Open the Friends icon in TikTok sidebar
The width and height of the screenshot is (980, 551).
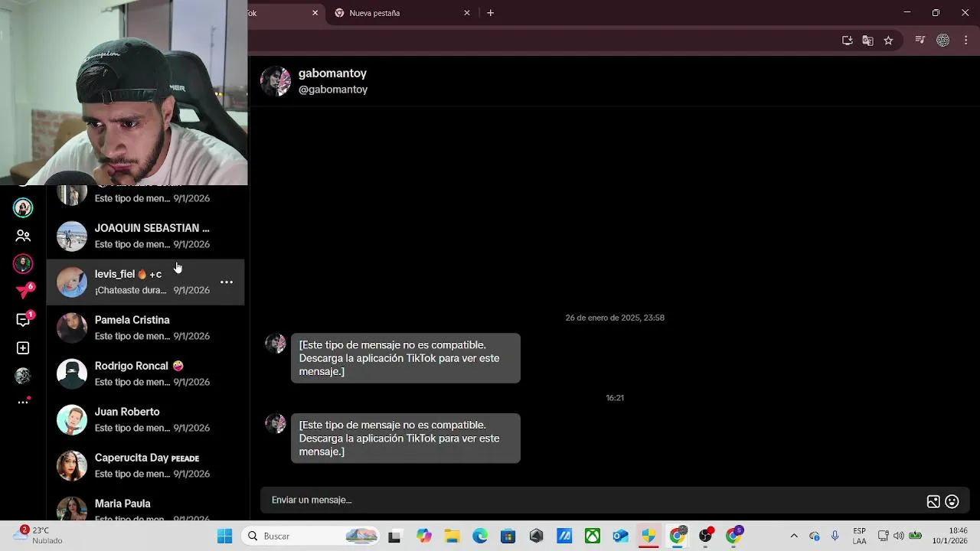pos(23,236)
